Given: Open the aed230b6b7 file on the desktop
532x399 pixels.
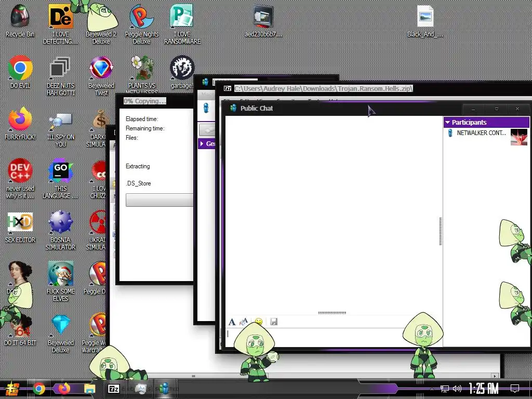Looking at the screenshot, I should coord(263,21).
